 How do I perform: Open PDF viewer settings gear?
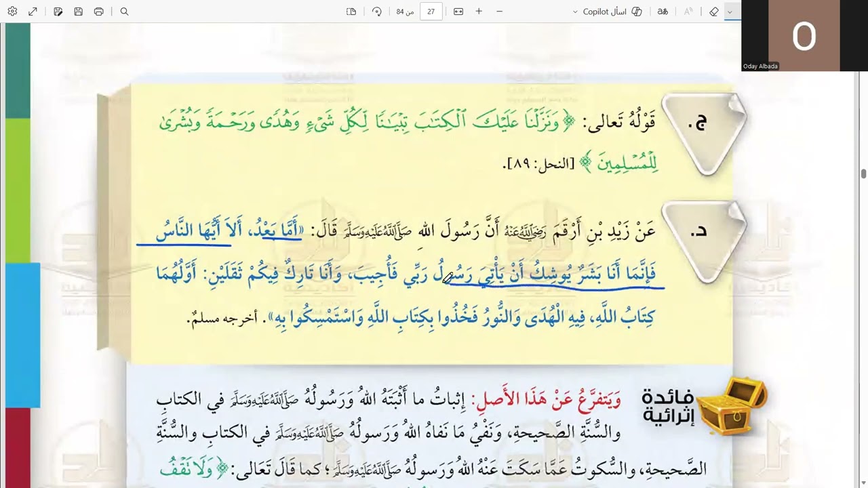[12, 12]
